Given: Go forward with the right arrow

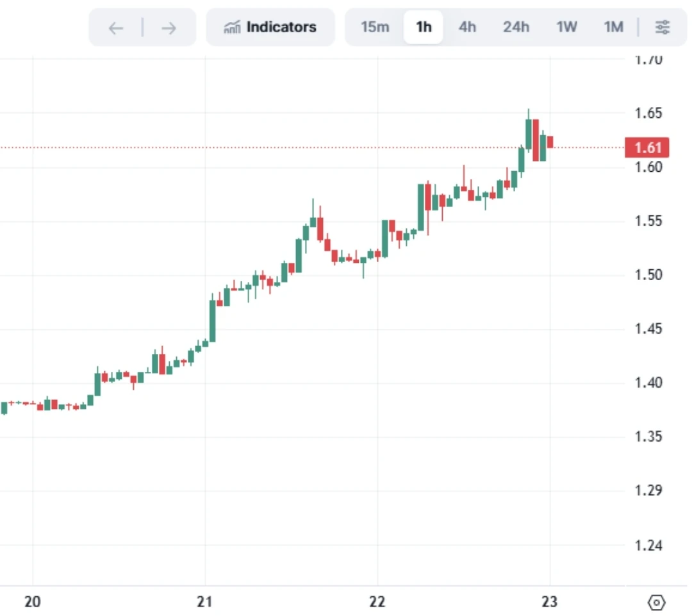Looking at the screenshot, I should [169, 28].
